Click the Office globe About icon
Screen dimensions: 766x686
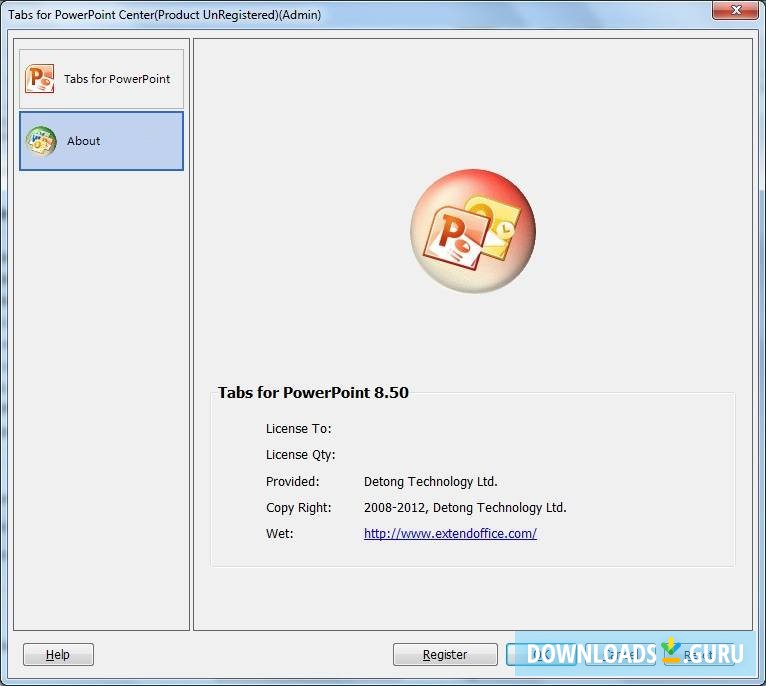(x=41, y=141)
